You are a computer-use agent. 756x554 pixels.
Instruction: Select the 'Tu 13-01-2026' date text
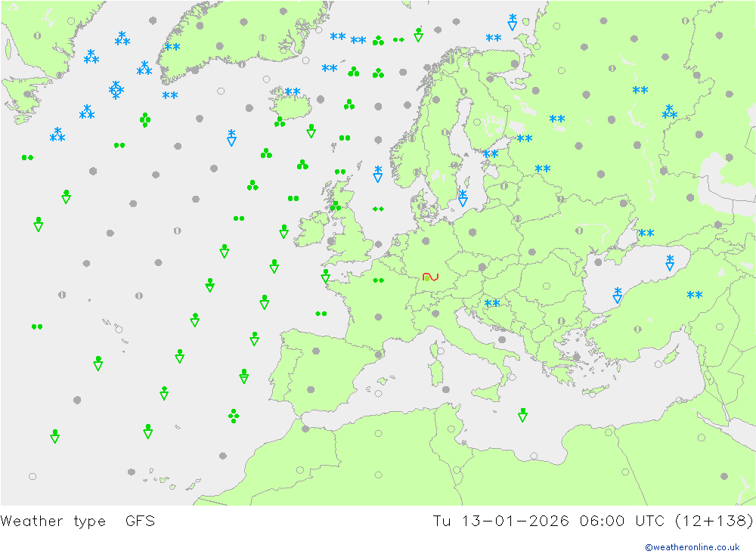pyautogui.click(x=501, y=522)
